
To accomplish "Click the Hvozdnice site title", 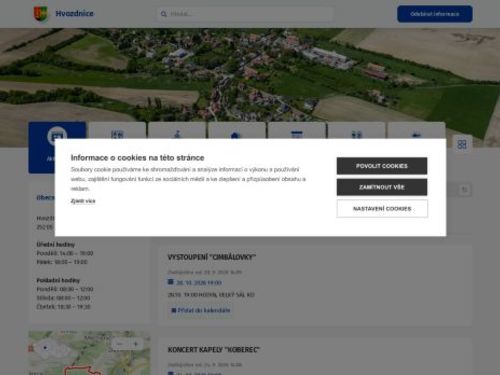I will pyautogui.click(x=75, y=14).
